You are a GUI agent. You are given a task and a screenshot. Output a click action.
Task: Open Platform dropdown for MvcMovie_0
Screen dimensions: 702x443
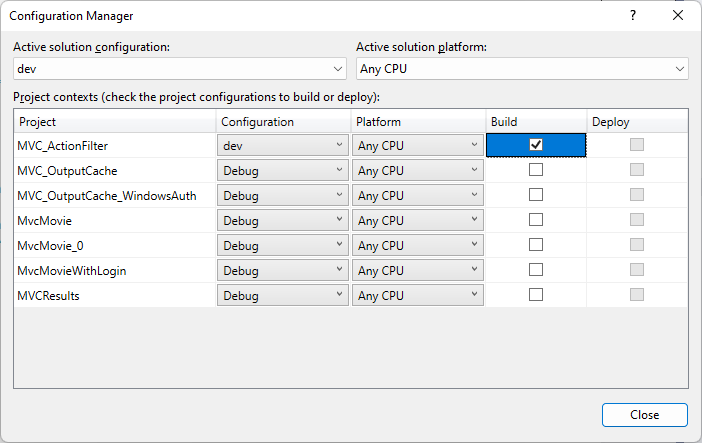point(418,245)
